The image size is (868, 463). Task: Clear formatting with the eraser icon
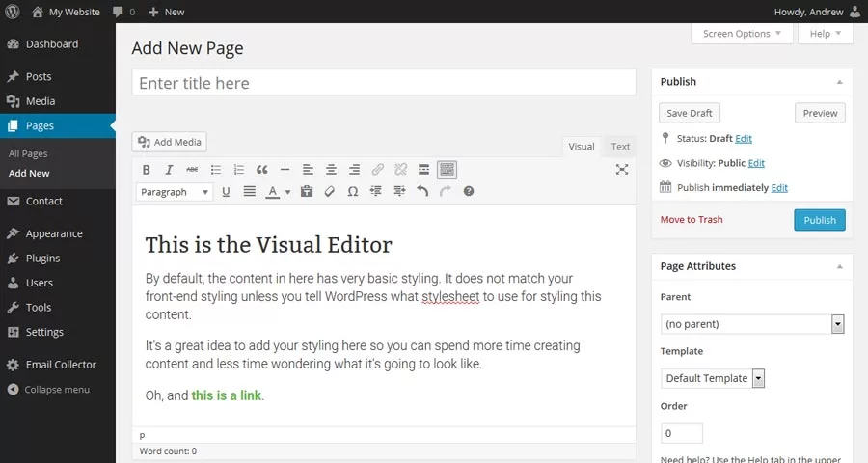click(x=330, y=192)
